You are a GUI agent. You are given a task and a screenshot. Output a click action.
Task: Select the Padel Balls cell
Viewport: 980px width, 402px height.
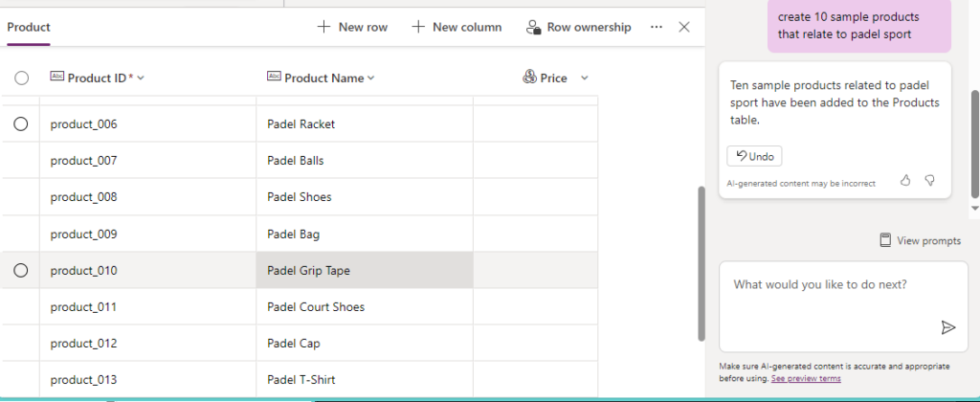[365, 160]
